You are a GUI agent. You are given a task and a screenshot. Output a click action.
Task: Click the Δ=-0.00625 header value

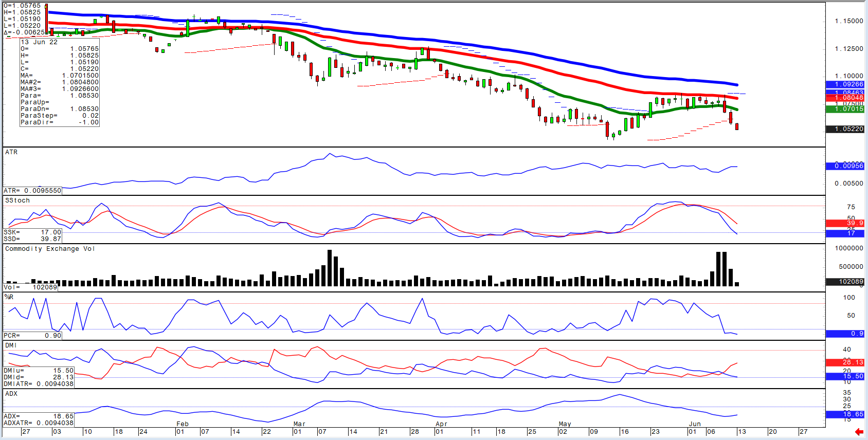[x=24, y=32]
